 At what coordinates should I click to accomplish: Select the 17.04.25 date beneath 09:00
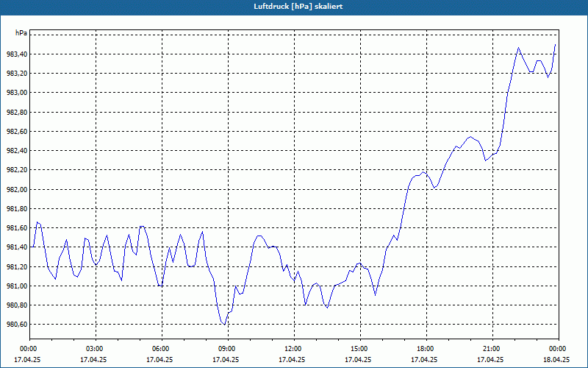226,359
